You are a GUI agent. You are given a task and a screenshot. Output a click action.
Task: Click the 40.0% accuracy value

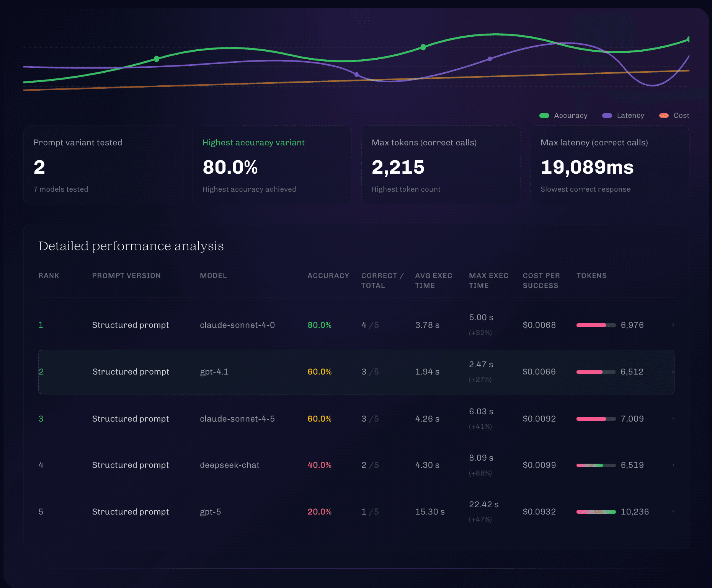click(320, 465)
